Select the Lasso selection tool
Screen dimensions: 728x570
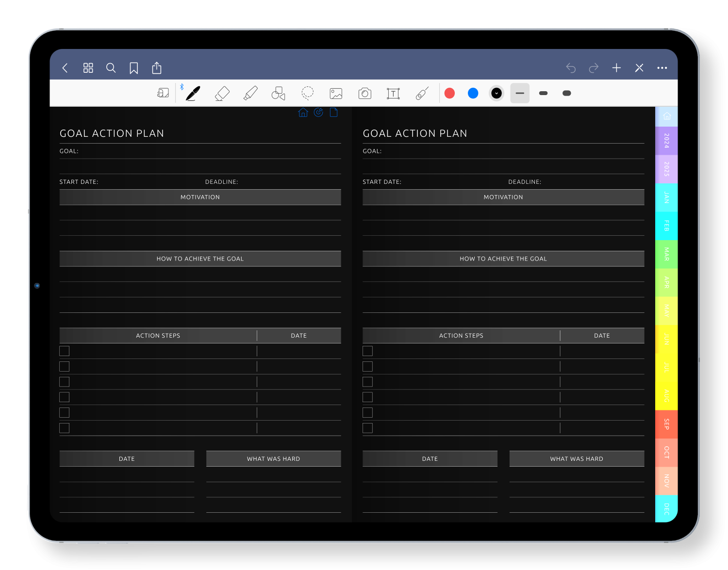click(x=307, y=93)
